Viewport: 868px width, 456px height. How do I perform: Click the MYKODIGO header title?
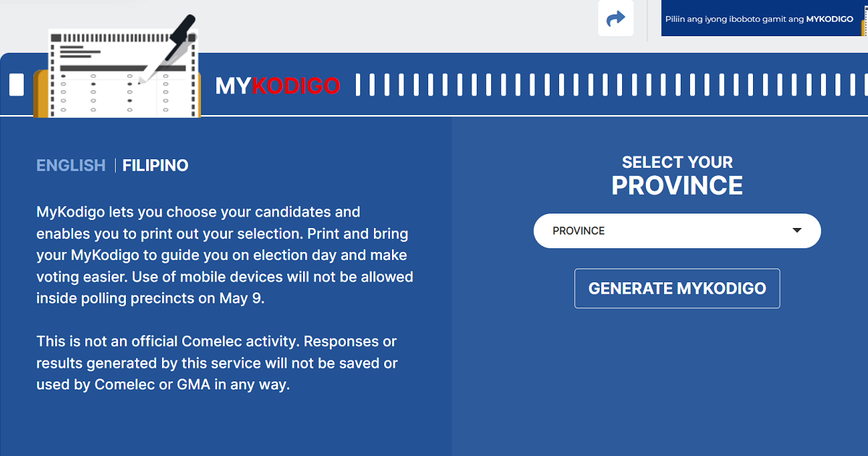(x=278, y=85)
